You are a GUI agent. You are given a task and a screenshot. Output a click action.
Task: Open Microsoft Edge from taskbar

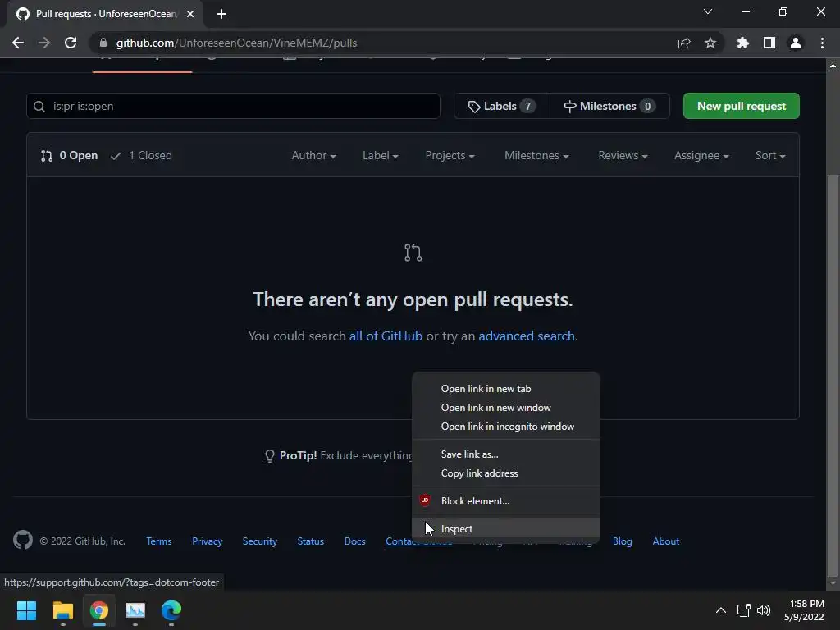[171, 610]
